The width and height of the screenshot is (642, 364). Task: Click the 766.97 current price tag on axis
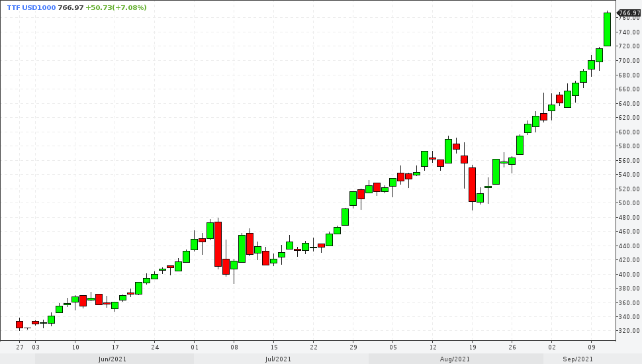629,13
